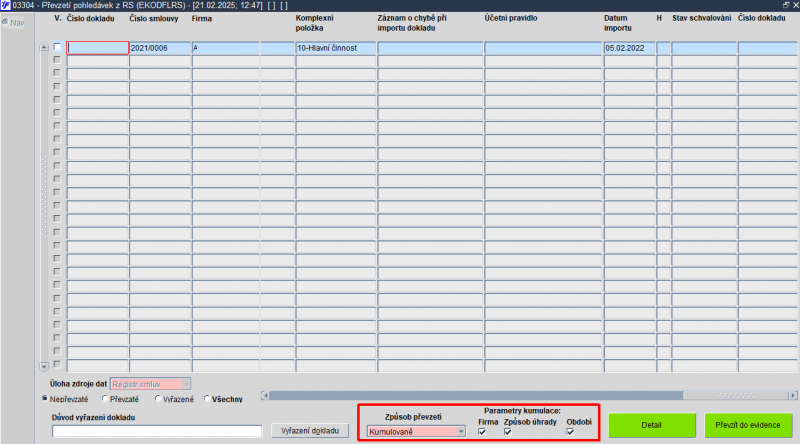Click the Firma cell showing A
800x444 pixels.
click(x=226, y=48)
